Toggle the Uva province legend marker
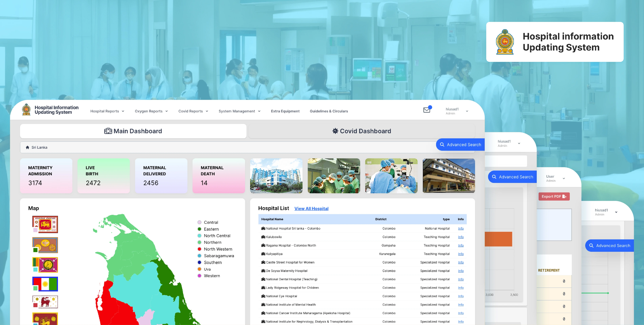The width and height of the screenshot is (644, 325). [199, 269]
